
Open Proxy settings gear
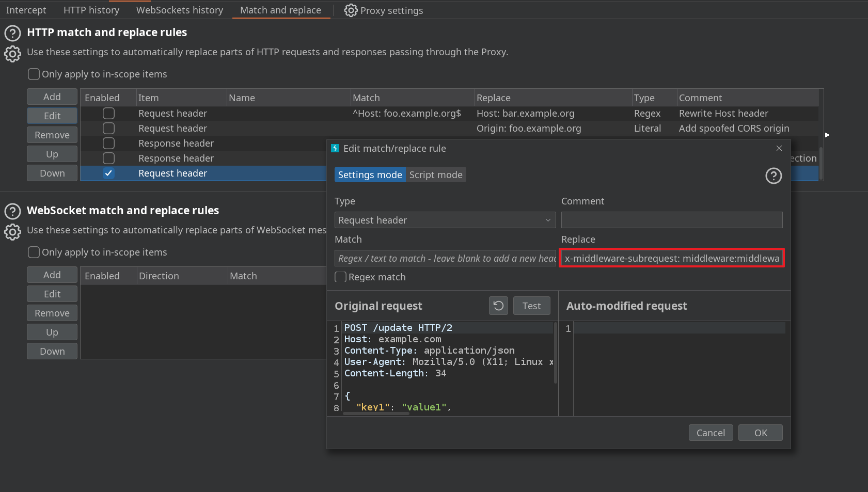[351, 10]
